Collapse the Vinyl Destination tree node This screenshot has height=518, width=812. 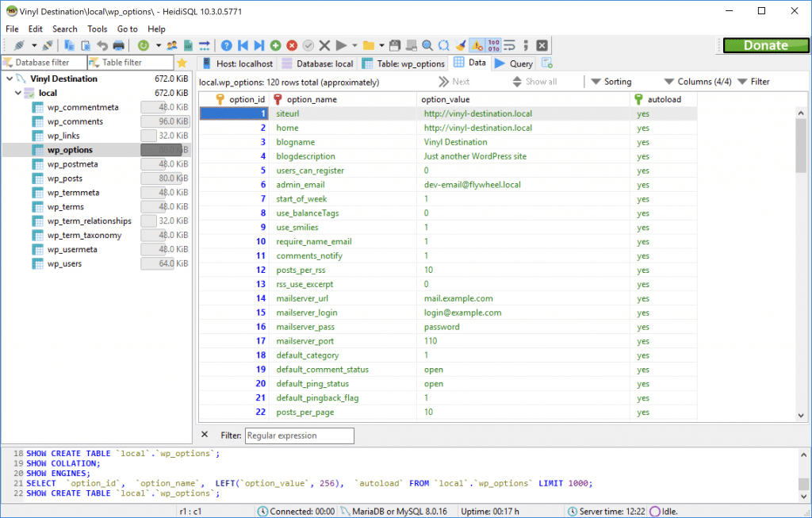tap(7, 79)
